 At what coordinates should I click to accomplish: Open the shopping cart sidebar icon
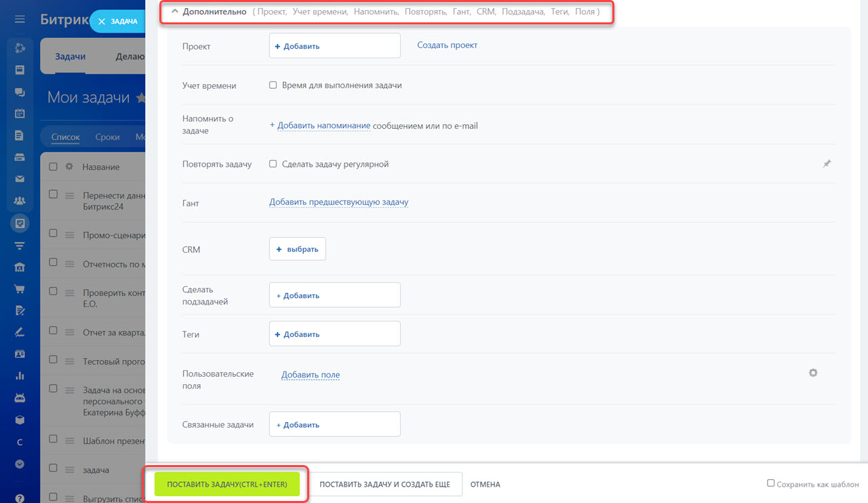click(20, 289)
